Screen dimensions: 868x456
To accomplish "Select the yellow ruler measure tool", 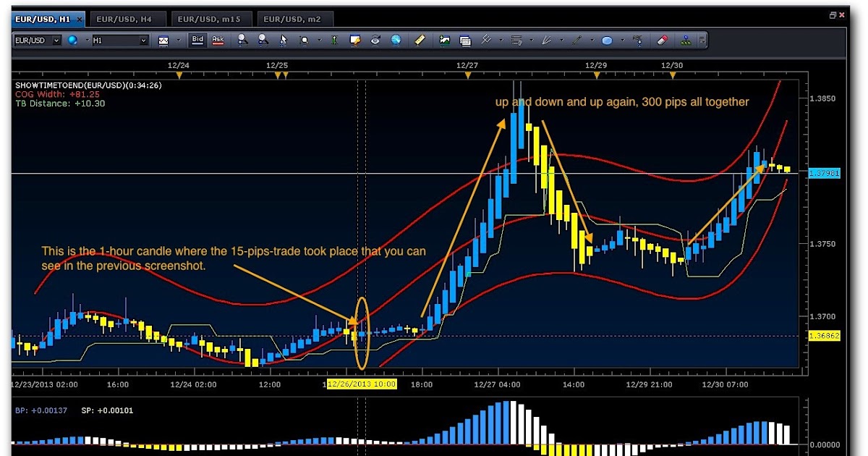I will pyautogui.click(x=420, y=41).
